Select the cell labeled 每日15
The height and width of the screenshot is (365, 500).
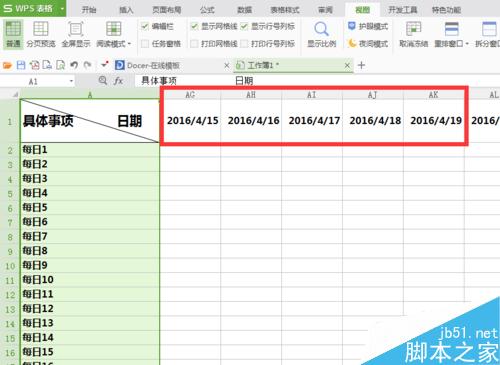point(90,352)
